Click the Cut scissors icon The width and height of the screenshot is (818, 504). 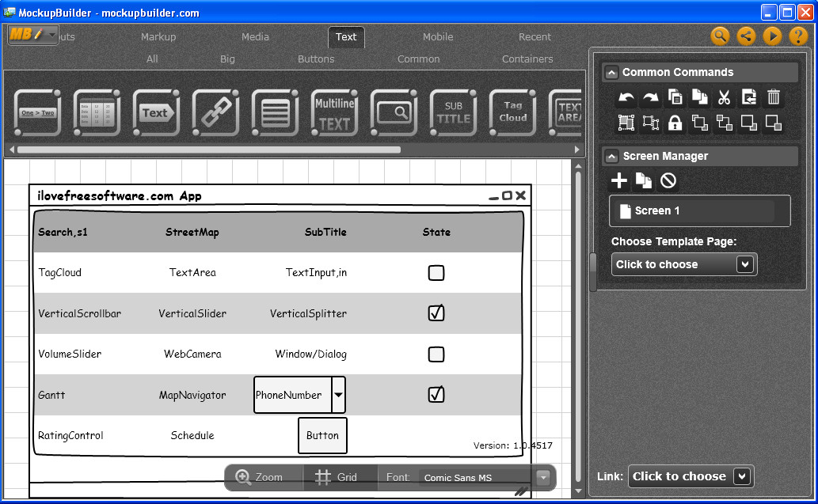tap(724, 98)
